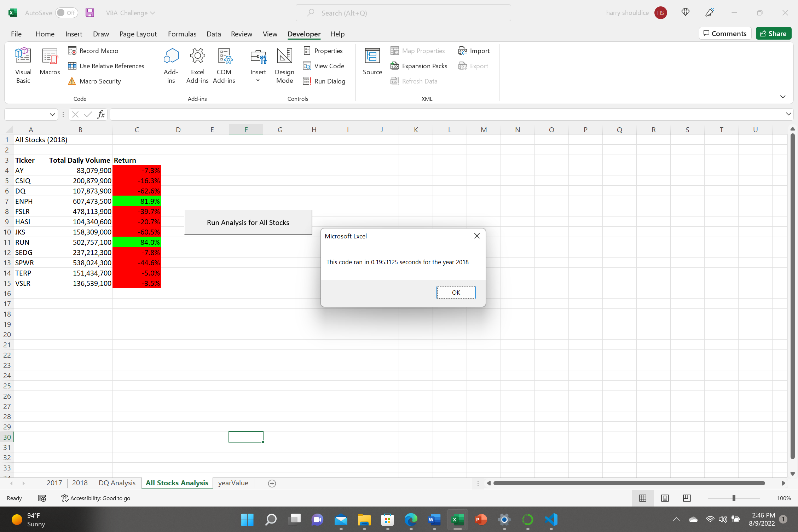Viewport: 798px width, 532px height.
Task: Click Expansion Packs
Action: pyautogui.click(x=419, y=66)
